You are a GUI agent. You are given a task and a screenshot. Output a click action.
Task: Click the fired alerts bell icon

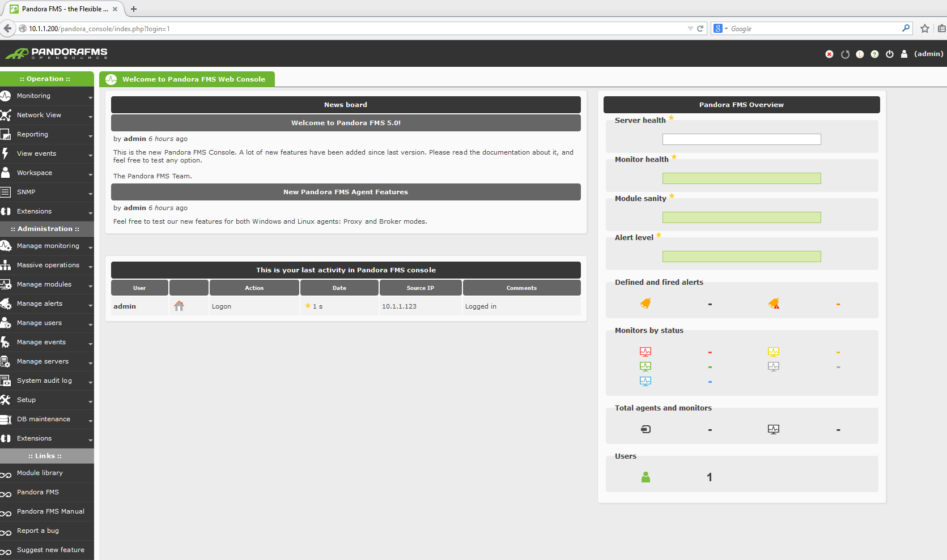[x=774, y=303]
